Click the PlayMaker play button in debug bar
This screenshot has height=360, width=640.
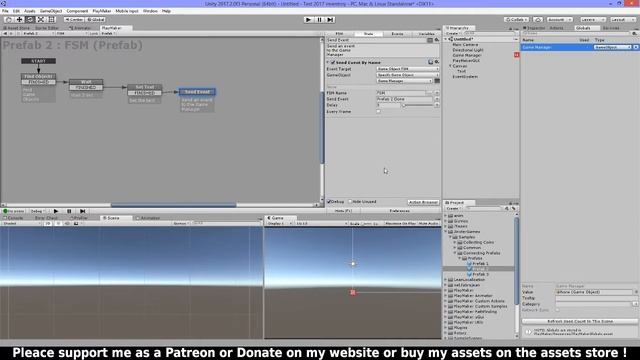pyautogui.click(x=56, y=211)
